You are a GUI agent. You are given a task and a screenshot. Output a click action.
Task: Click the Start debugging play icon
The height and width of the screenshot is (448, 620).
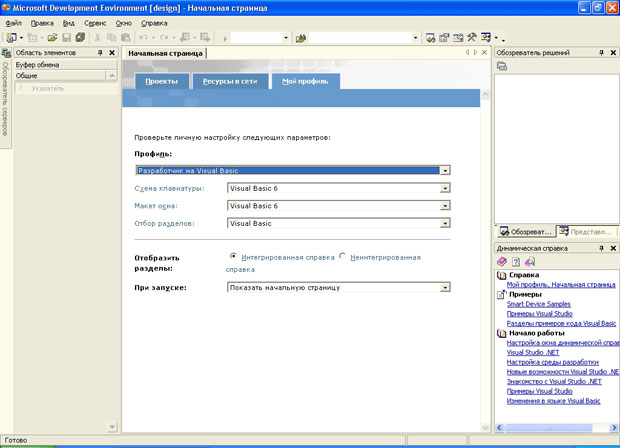225,38
